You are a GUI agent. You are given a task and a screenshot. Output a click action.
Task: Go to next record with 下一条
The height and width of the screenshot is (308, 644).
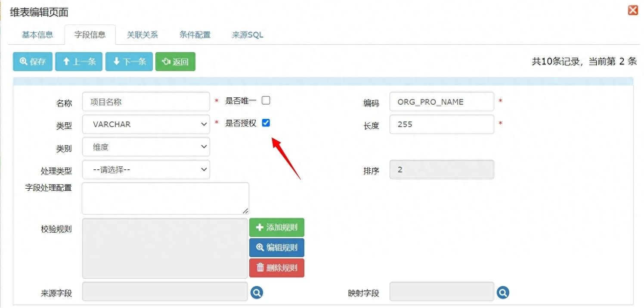click(x=129, y=62)
